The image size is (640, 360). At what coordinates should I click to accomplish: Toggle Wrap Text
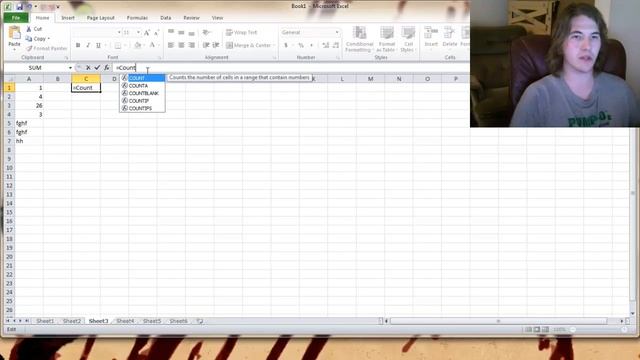(242, 32)
